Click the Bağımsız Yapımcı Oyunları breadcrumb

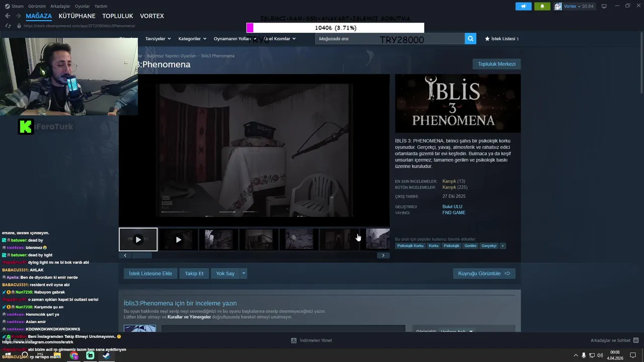pos(172,56)
